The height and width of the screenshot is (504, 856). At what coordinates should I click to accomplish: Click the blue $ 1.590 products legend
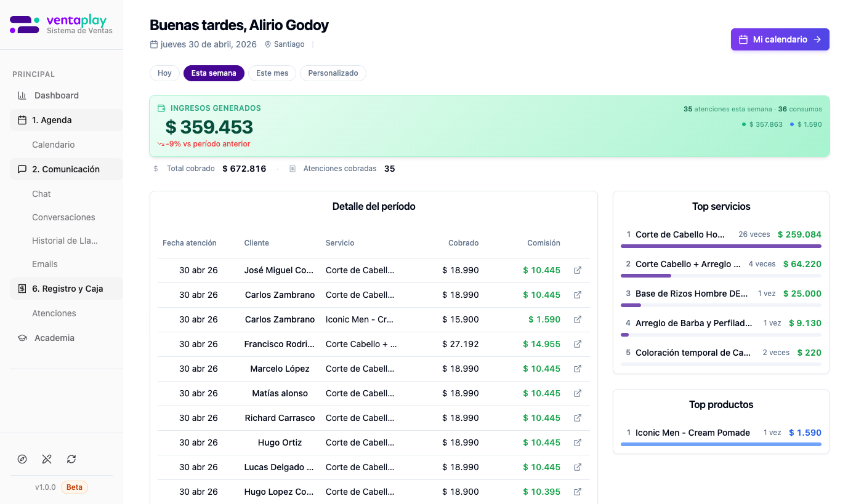pyautogui.click(x=806, y=124)
